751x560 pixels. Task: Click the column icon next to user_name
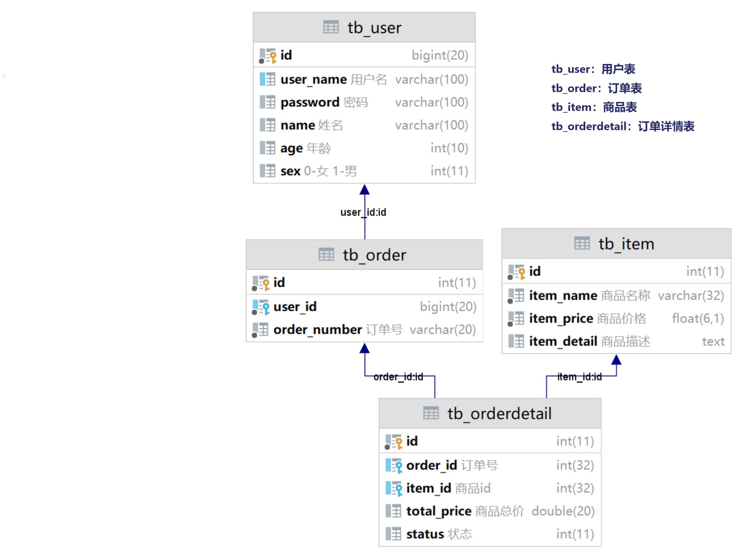click(x=268, y=79)
